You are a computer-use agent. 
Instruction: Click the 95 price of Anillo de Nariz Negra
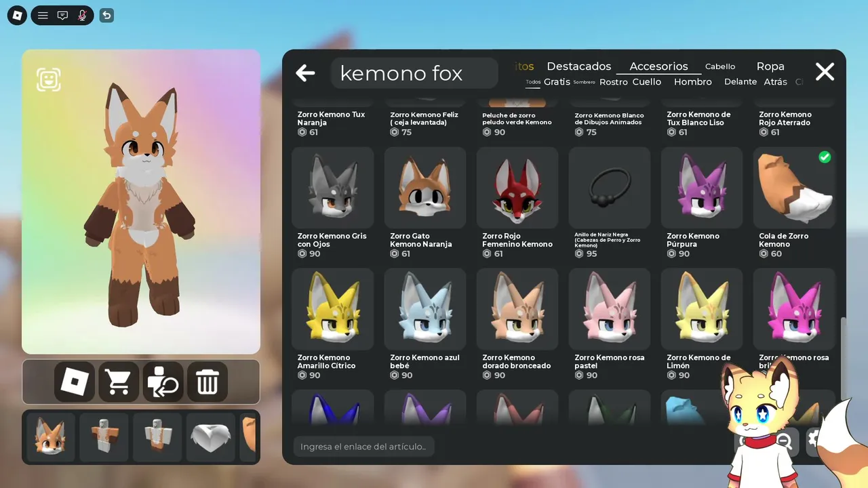pos(592,253)
